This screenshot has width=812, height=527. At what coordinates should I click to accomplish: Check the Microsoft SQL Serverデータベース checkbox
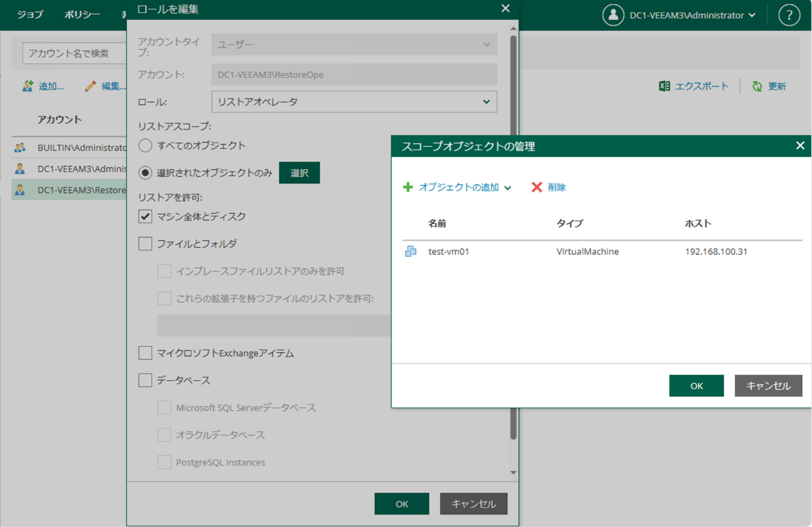pos(164,408)
